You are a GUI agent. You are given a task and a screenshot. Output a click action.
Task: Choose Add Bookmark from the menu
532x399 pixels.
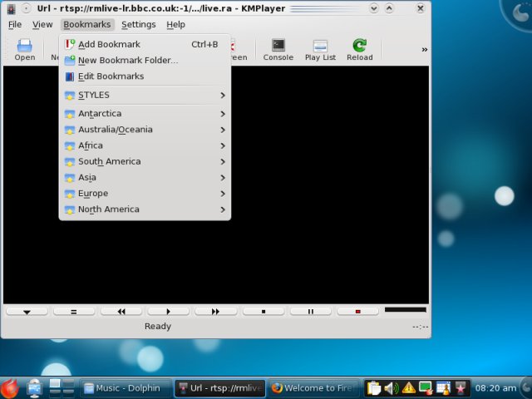click(x=109, y=44)
